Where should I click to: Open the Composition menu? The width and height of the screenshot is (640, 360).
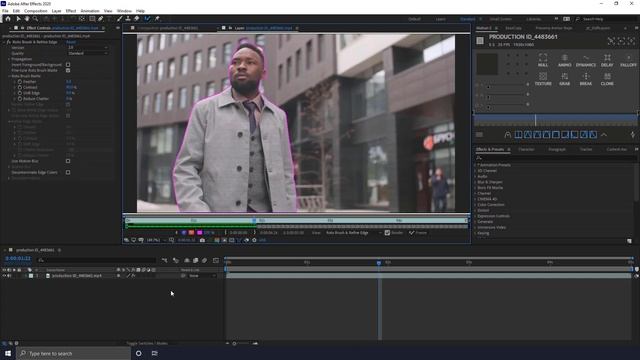[36, 11]
